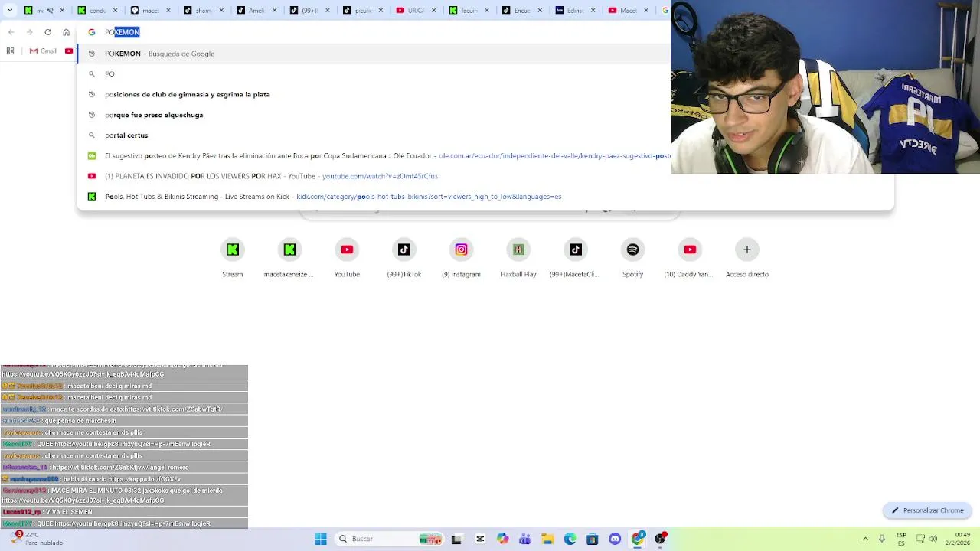Switch to the 'Encue' TikTok tab

pyautogui.click(x=520, y=10)
